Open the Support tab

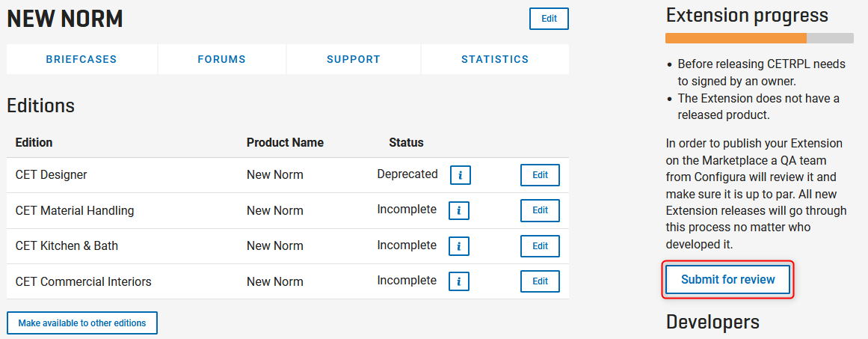[x=353, y=59]
